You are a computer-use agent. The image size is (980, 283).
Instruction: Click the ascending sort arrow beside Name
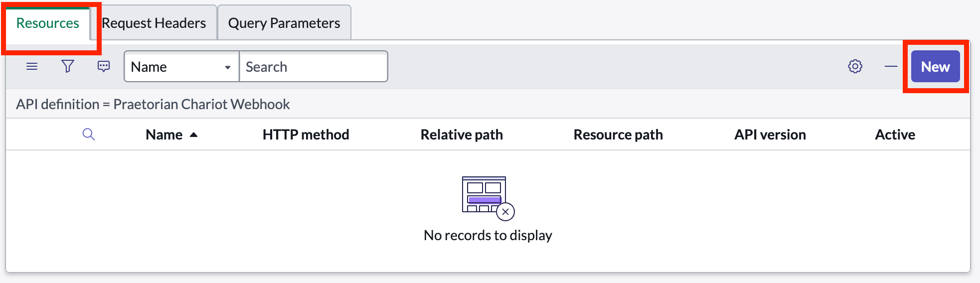[x=194, y=135]
